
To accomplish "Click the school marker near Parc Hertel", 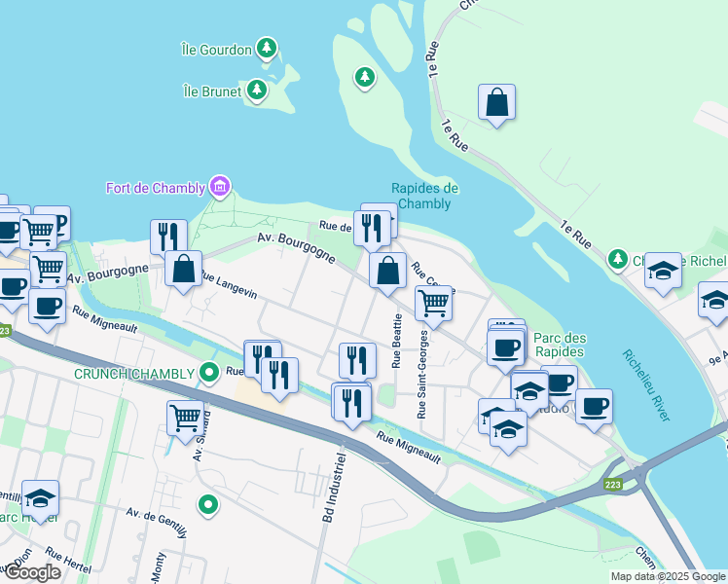I will click(41, 502).
